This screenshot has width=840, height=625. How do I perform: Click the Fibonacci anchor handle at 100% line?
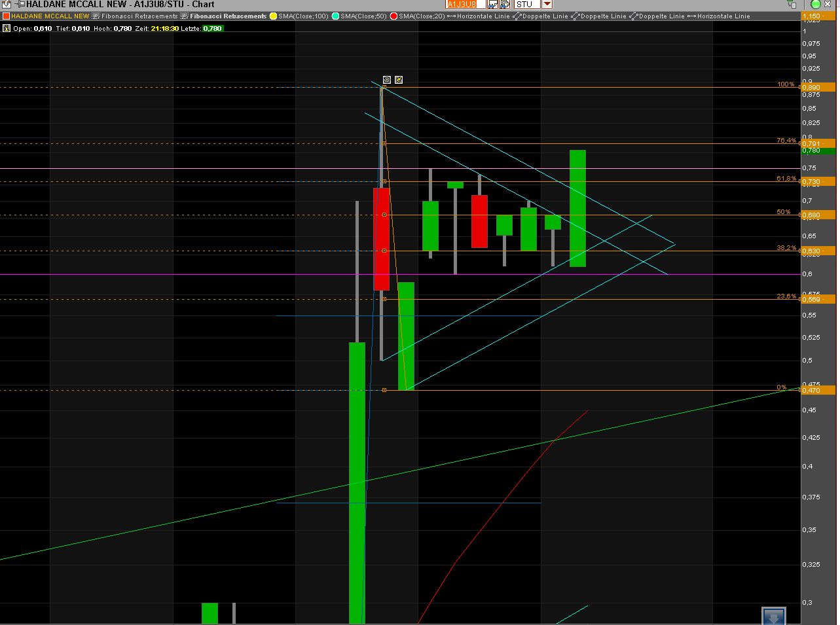(384, 87)
